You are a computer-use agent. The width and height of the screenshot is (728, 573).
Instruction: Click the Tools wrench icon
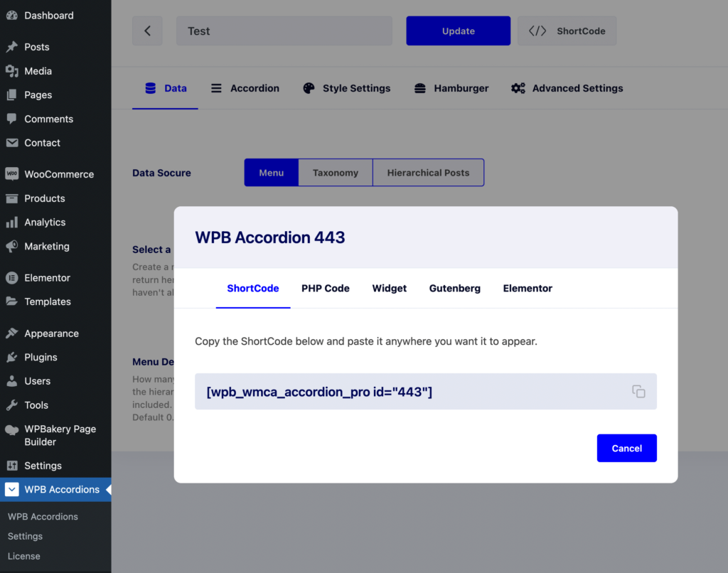(x=12, y=405)
